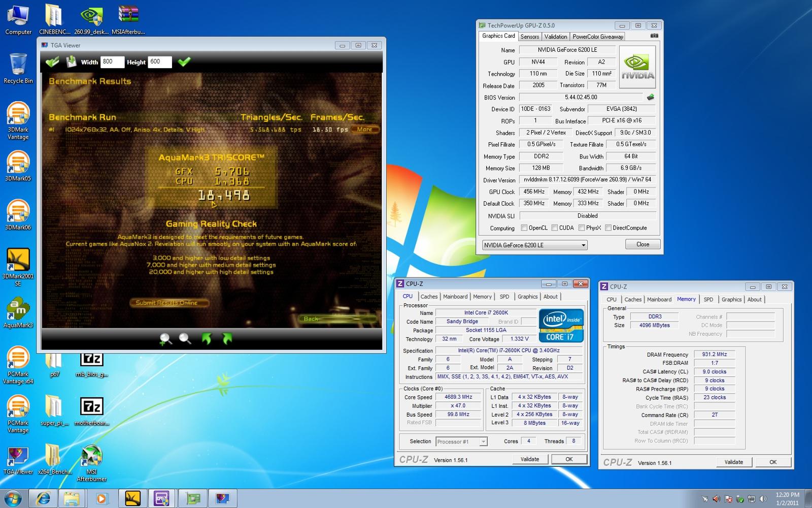Open the Processor #1 selection dropdown
Viewport: 812px width, 508px height.
tap(462, 441)
